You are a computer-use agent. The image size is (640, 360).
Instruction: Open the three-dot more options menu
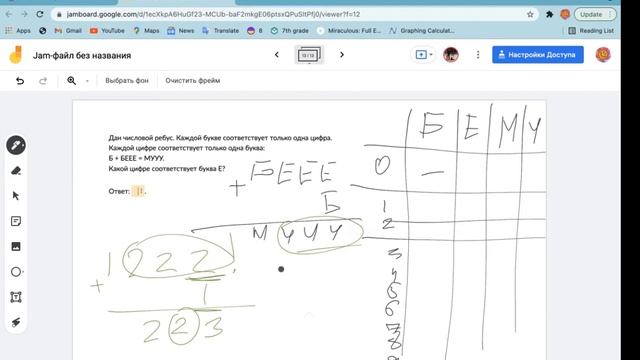click(x=478, y=55)
